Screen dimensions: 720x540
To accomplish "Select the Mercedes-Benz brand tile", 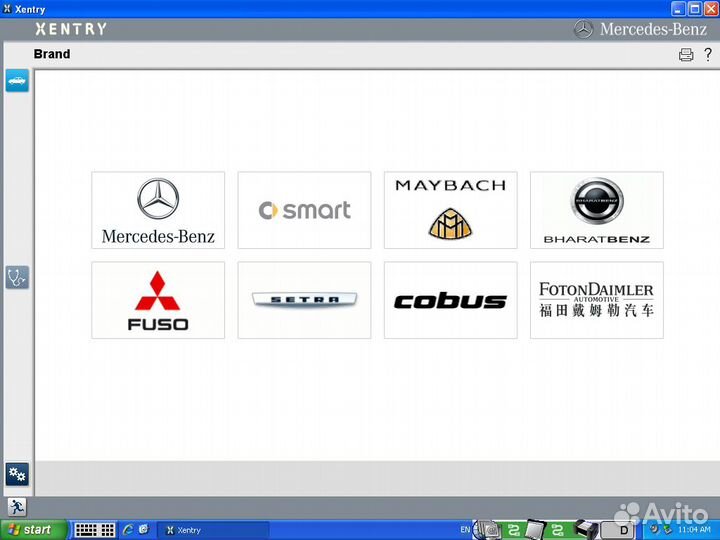I will tap(158, 210).
